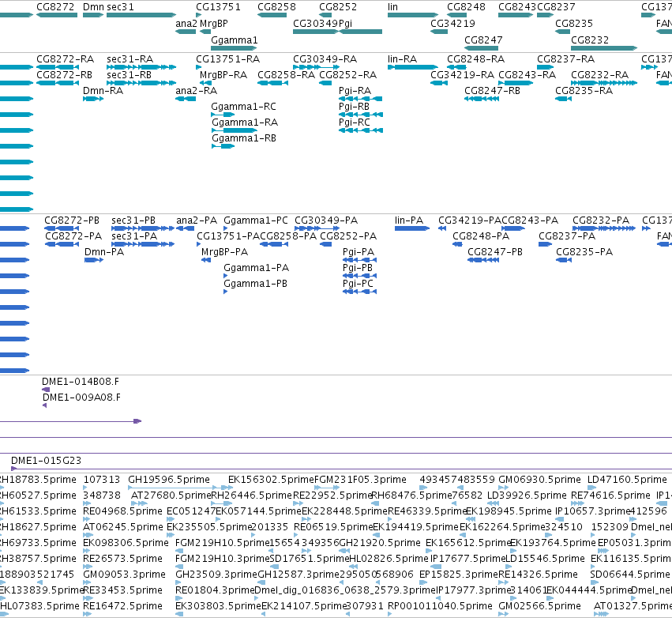Viewport: 672px width, 618px height.
Task: Select the RP001011040.5prime EST label
Action: point(440,605)
